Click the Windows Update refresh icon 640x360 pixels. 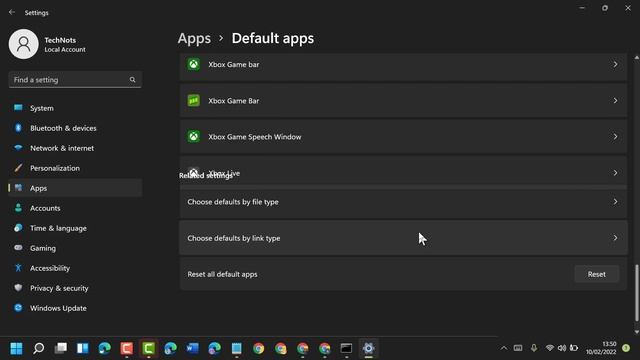(x=18, y=308)
